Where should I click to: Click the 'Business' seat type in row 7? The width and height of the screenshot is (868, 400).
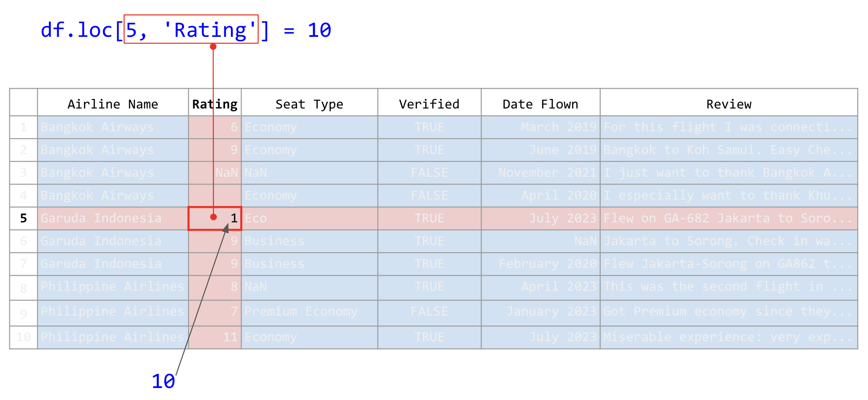309,264
